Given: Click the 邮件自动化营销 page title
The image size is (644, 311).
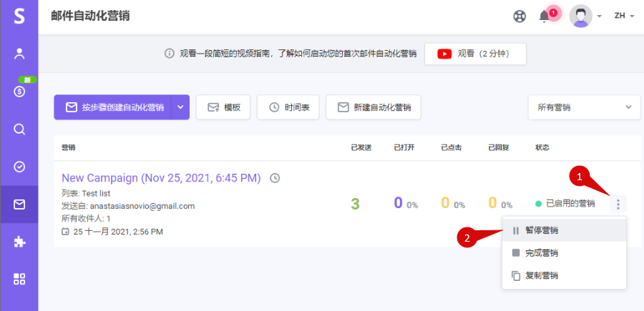Looking at the screenshot, I should 90,16.
